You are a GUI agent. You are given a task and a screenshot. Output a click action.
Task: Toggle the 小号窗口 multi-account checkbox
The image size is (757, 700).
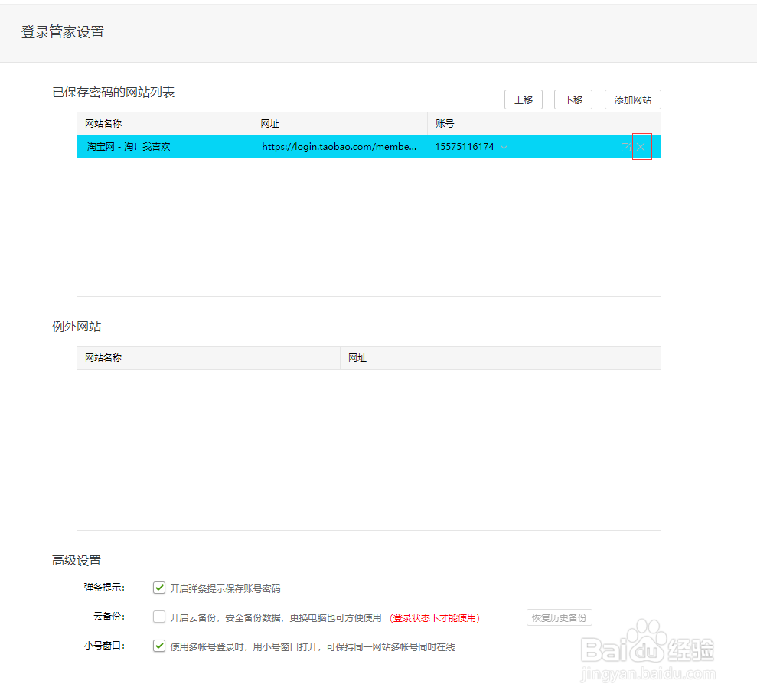click(159, 646)
